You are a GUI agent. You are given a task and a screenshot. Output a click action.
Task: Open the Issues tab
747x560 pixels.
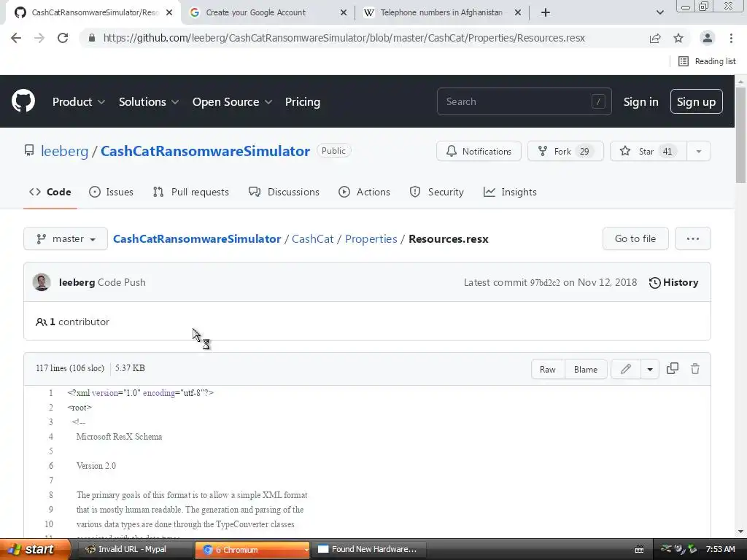pos(111,192)
